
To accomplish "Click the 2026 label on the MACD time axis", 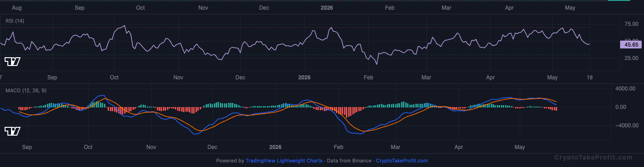I will [275, 147].
